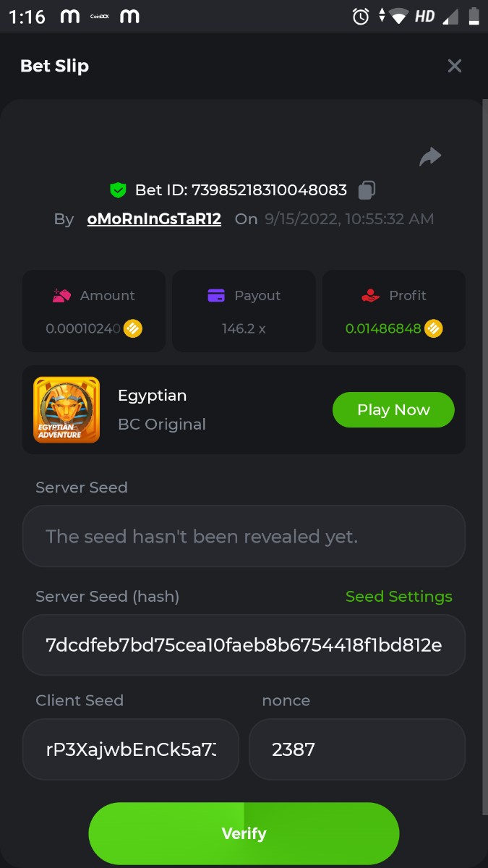Open oMoRnInGsTaR12 user profile link
Viewport: 488px width, 868px height.
pyautogui.click(x=154, y=219)
